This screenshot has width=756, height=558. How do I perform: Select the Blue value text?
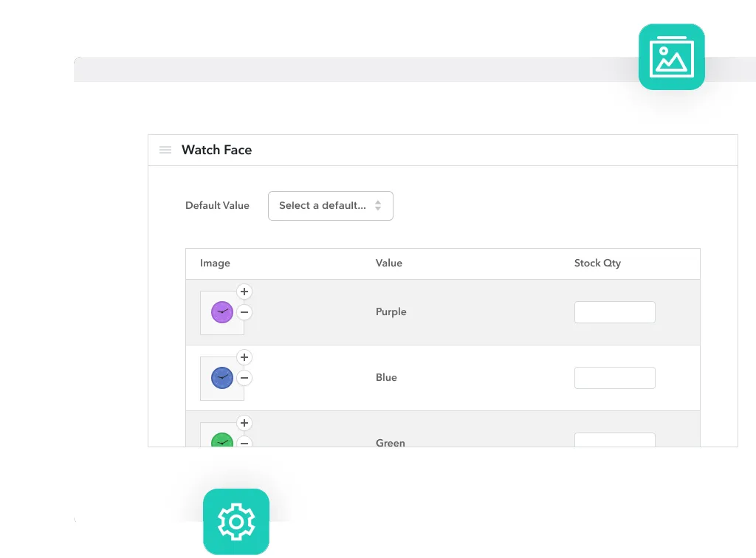point(386,377)
